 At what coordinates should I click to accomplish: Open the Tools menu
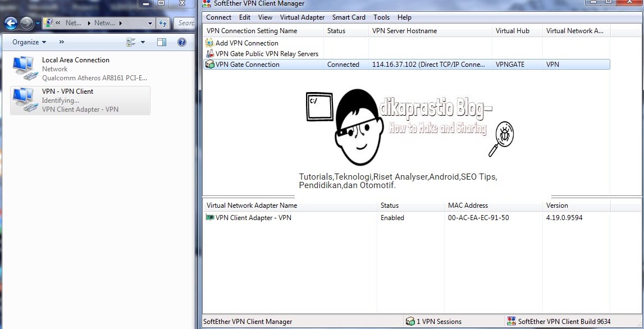pyautogui.click(x=381, y=17)
